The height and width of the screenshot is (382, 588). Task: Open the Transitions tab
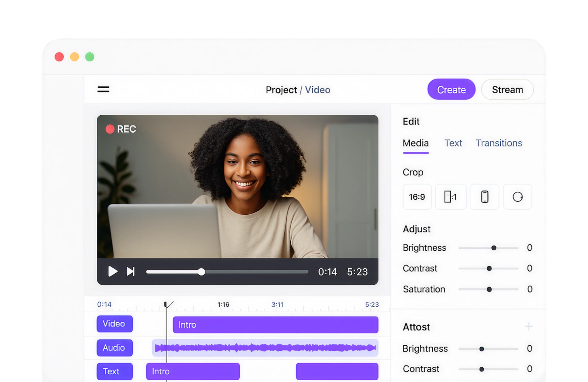498,143
